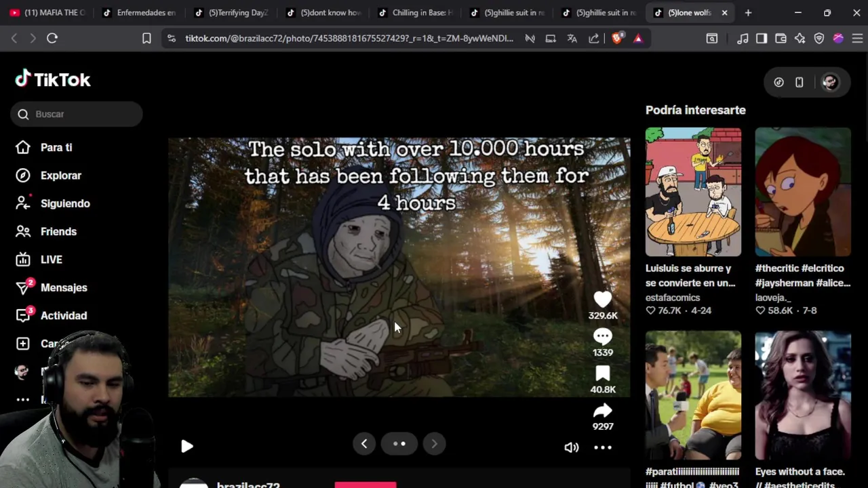Open a new browser tab

pyautogui.click(x=748, y=12)
